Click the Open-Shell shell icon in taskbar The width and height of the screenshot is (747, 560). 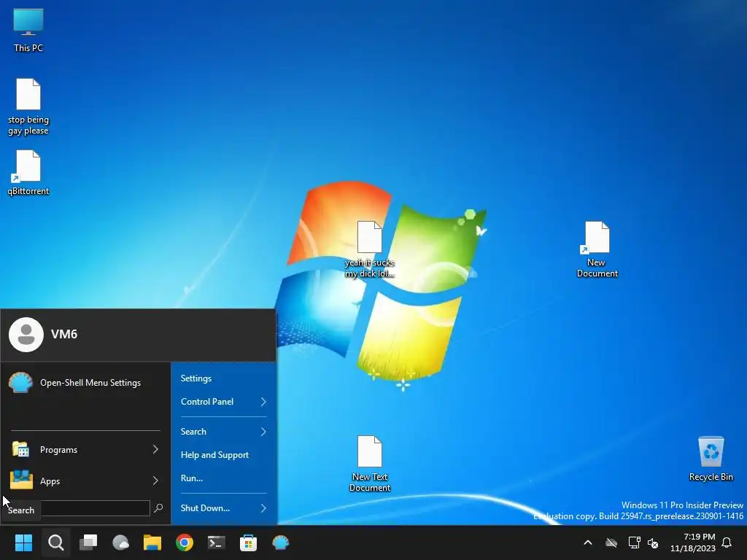(281, 542)
